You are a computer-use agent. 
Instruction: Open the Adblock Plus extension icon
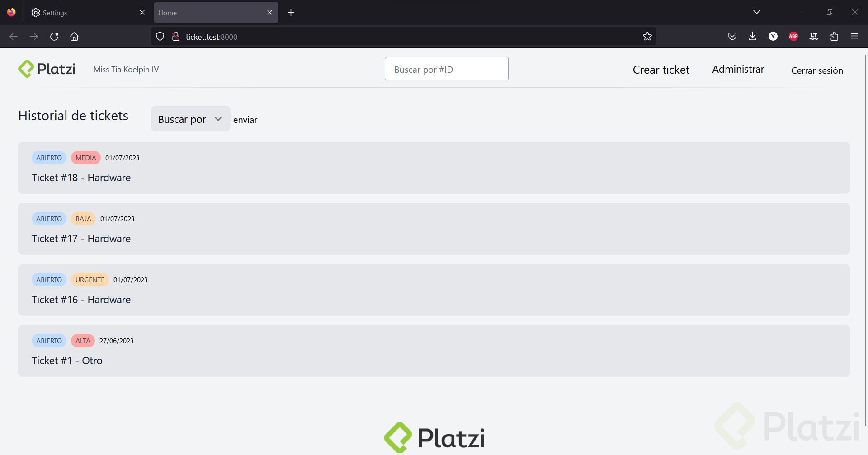[793, 36]
